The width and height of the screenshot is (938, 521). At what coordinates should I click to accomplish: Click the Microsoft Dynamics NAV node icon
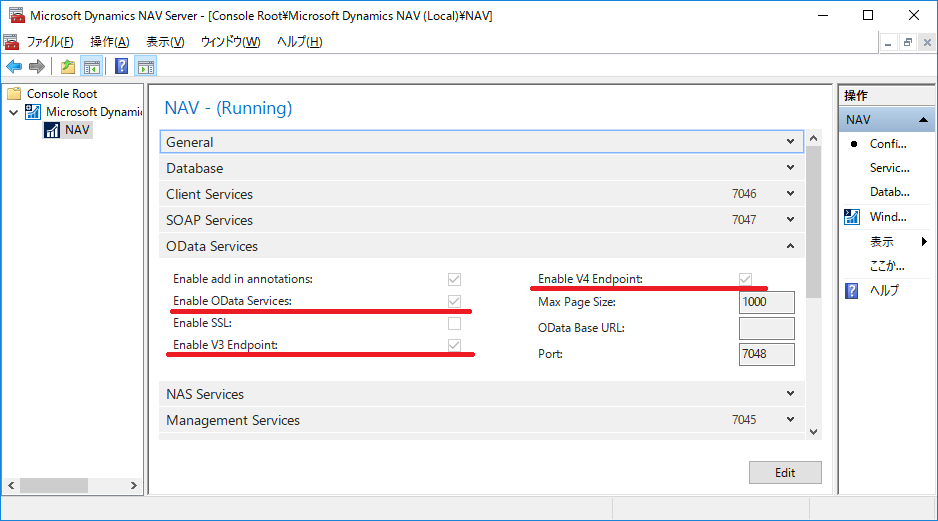[x=33, y=112]
